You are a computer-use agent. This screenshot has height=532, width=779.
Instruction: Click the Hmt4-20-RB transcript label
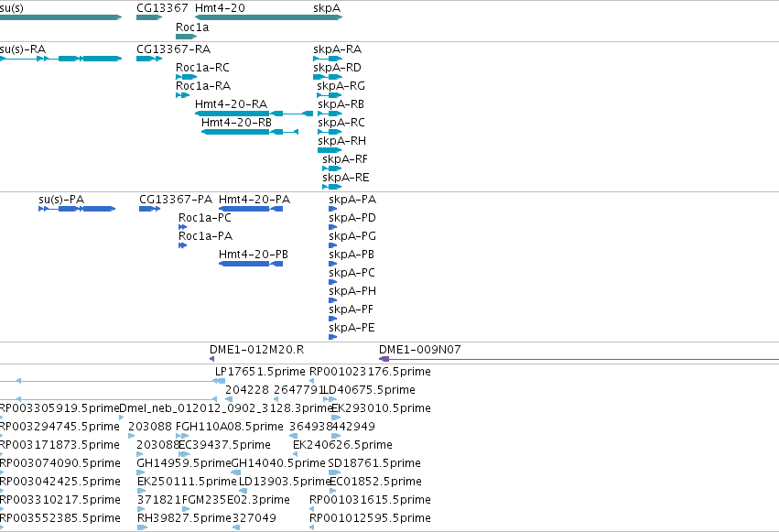(236, 123)
